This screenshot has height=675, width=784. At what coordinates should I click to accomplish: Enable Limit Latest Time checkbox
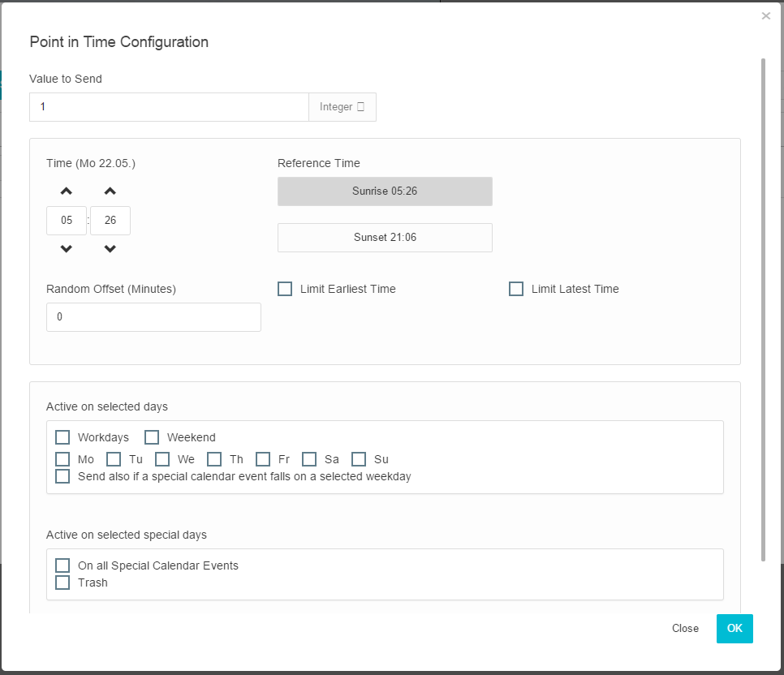pyautogui.click(x=516, y=289)
